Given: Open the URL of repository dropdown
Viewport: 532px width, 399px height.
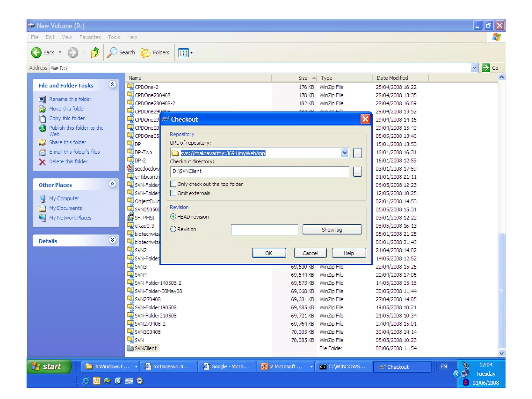Looking at the screenshot, I should [345, 153].
